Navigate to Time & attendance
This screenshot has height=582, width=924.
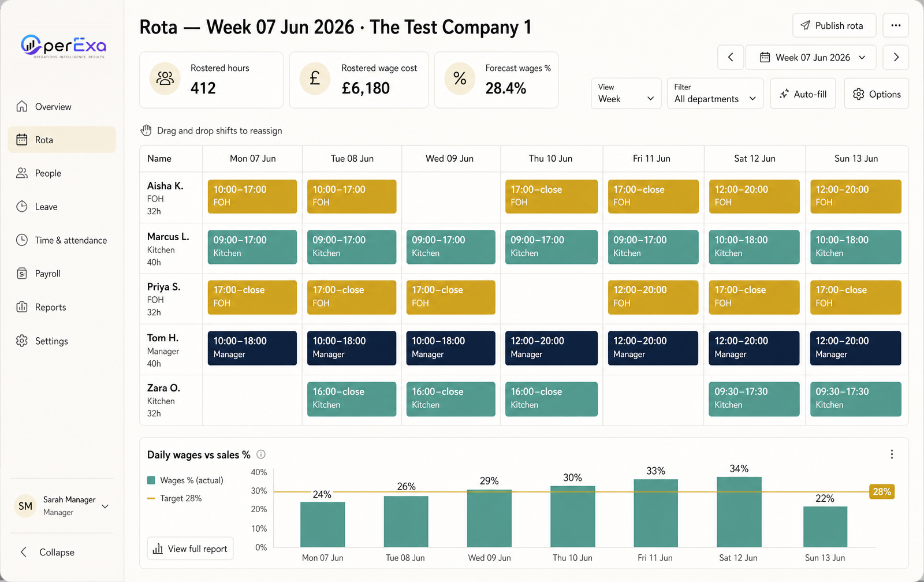tap(62, 240)
